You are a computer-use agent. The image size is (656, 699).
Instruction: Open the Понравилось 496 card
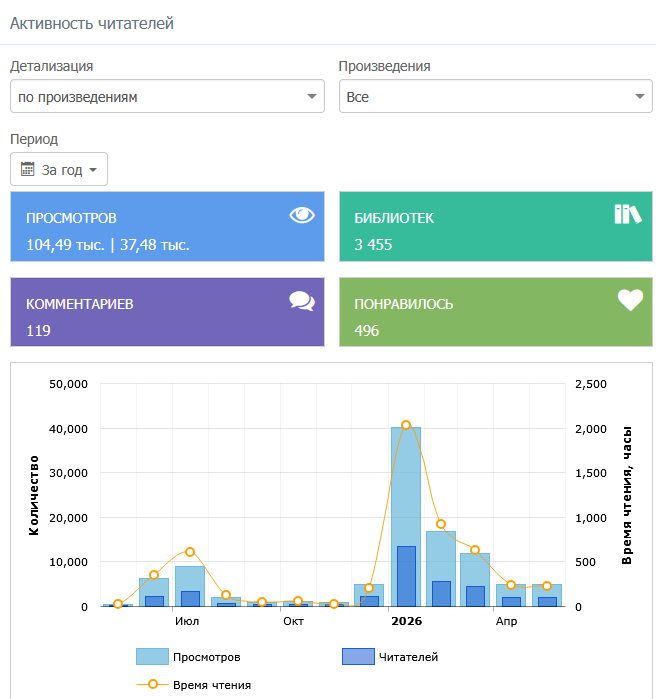(x=496, y=312)
